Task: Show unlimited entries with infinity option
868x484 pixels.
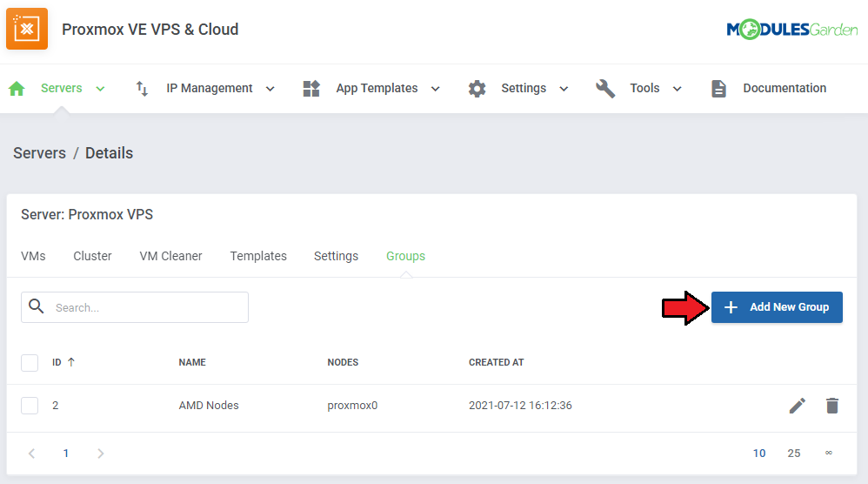Action: pos(829,453)
